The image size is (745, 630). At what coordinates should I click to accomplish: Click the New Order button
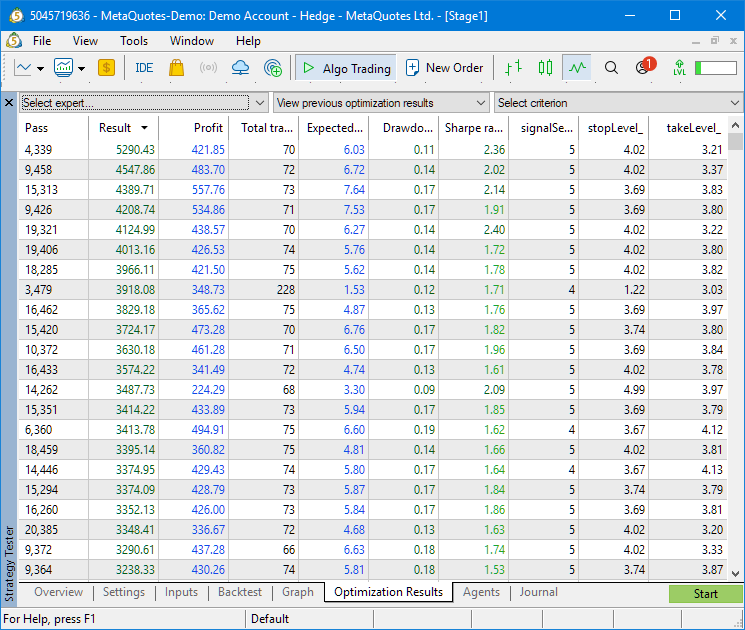[x=444, y=68]
